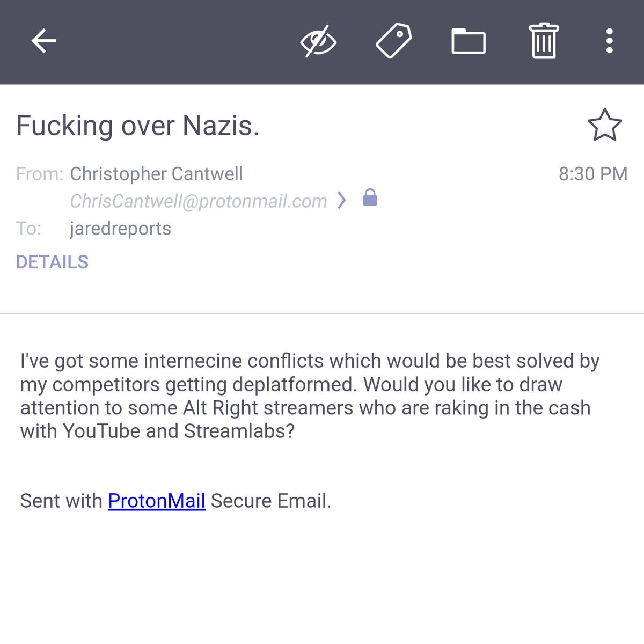
Task: Move email using the folder icon
Action: [x=469, y=41]
